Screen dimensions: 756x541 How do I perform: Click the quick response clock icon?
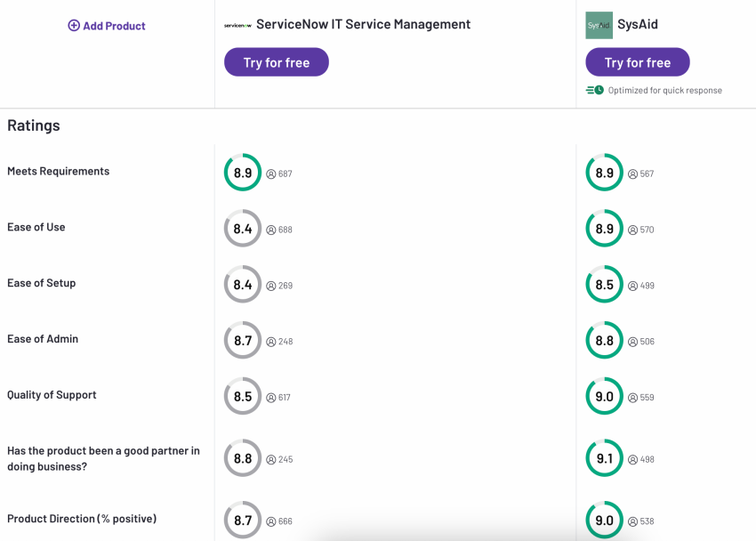pos(594,90)
